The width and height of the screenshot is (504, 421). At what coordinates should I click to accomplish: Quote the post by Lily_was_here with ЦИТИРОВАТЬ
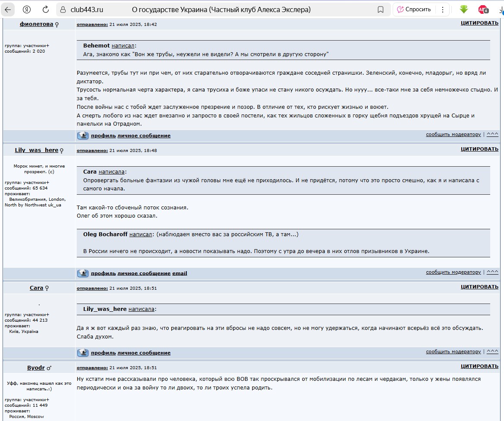click(x=479, y=149)
